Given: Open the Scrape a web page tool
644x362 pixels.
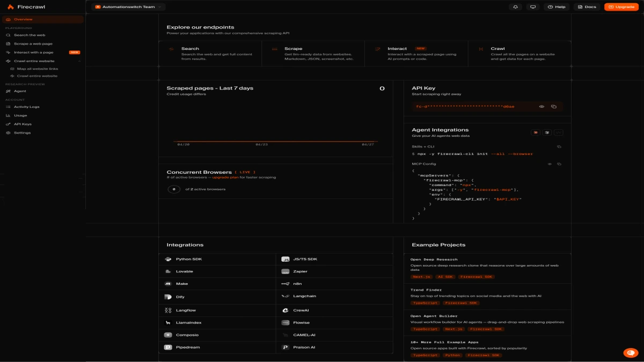Looking at the screenshot, I should [x=33, y=43].
